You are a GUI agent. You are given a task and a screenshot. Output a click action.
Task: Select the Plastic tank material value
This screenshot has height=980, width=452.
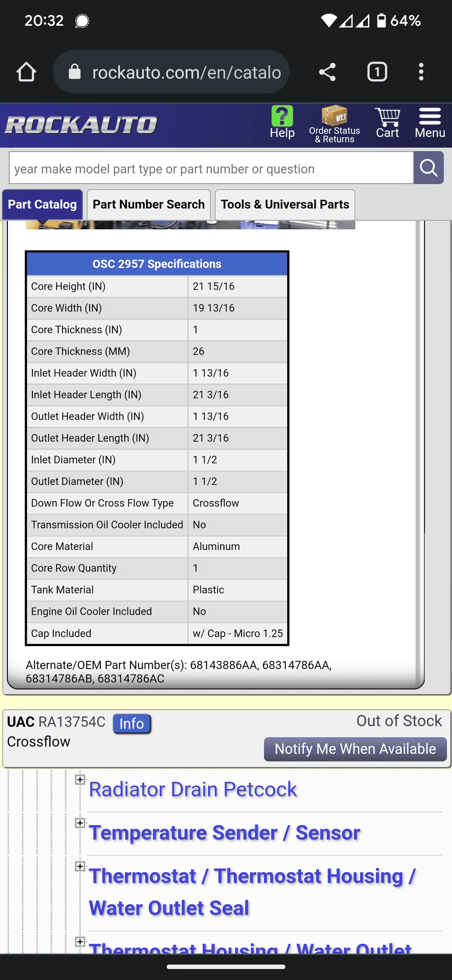[x=208, y=590]
